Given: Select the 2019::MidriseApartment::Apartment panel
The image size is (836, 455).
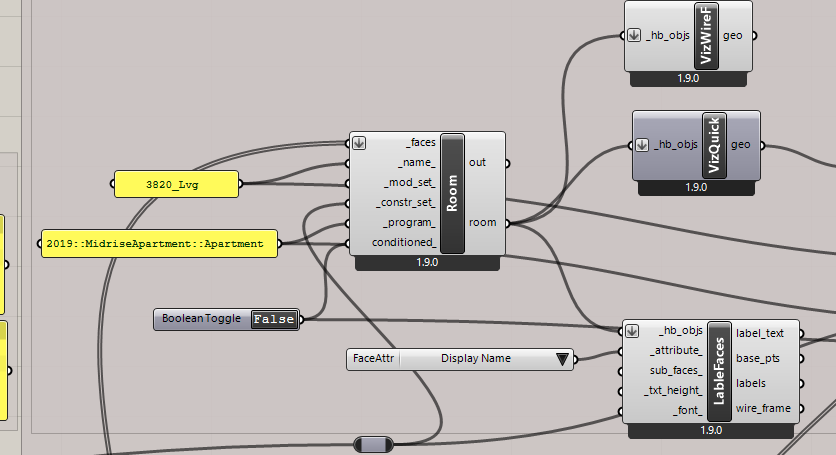Looking at the screenshot, I should tap(159, 243).
